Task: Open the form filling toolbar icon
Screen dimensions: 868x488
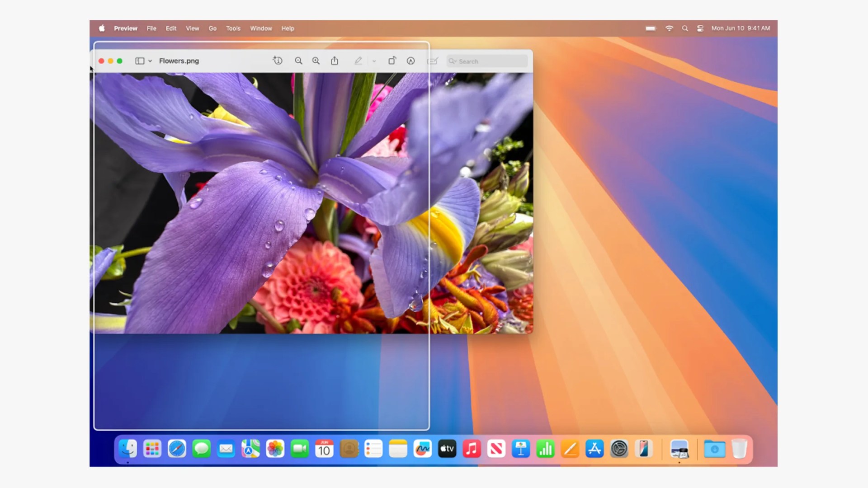Action: point(433,61)
